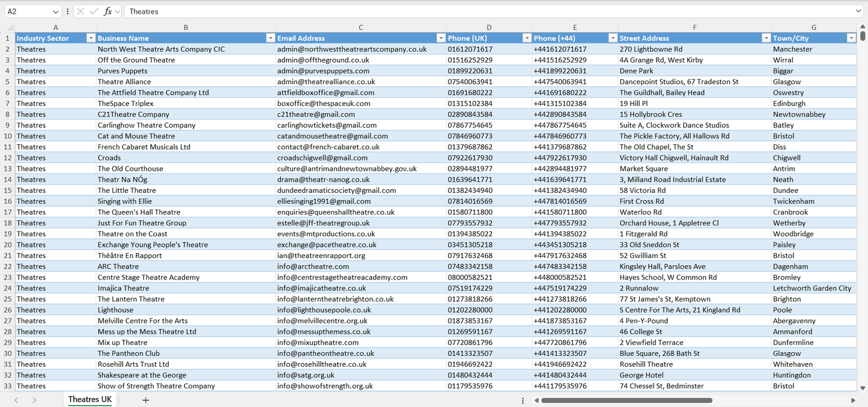Screen dimensions: 868x407
Task: Select email 'admin@purvespuppets.com'
Action: point(360,70)
